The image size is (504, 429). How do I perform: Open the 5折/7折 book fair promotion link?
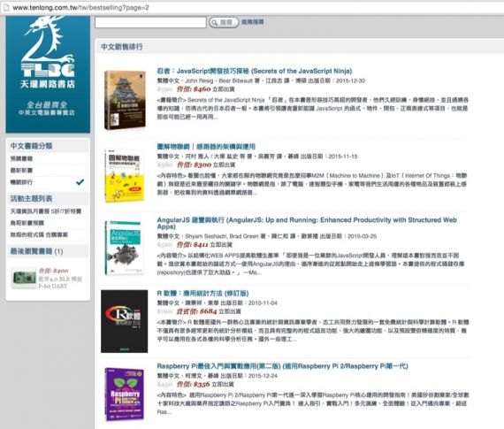point(46,211)
